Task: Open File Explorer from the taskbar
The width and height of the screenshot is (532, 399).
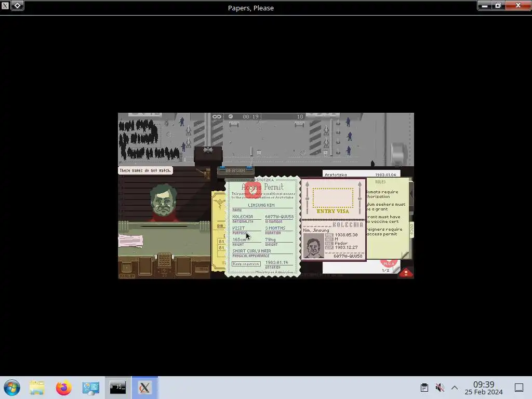Action: (x=37, y=388)
